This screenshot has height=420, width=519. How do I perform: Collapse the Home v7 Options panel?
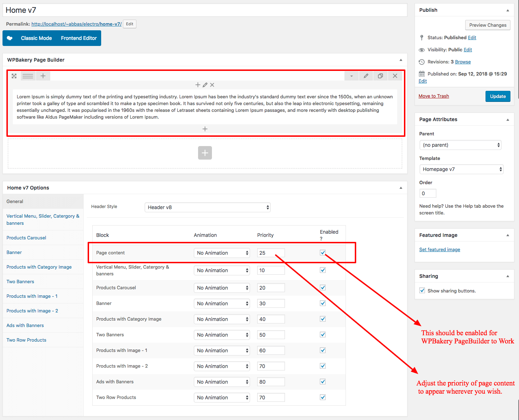(x=401, y=188)
